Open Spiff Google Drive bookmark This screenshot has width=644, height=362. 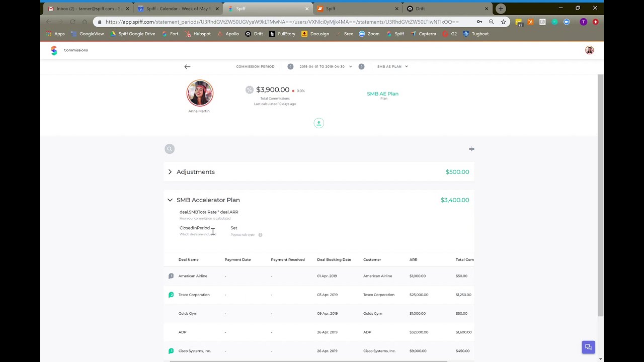(133, 34)
